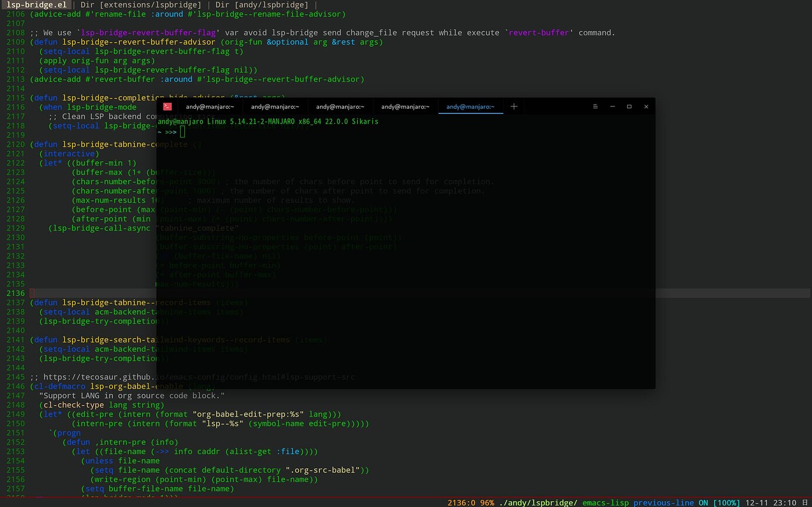
Task: Toggle the ON indicator in the Emacs modeline
Action: [704, 503]
